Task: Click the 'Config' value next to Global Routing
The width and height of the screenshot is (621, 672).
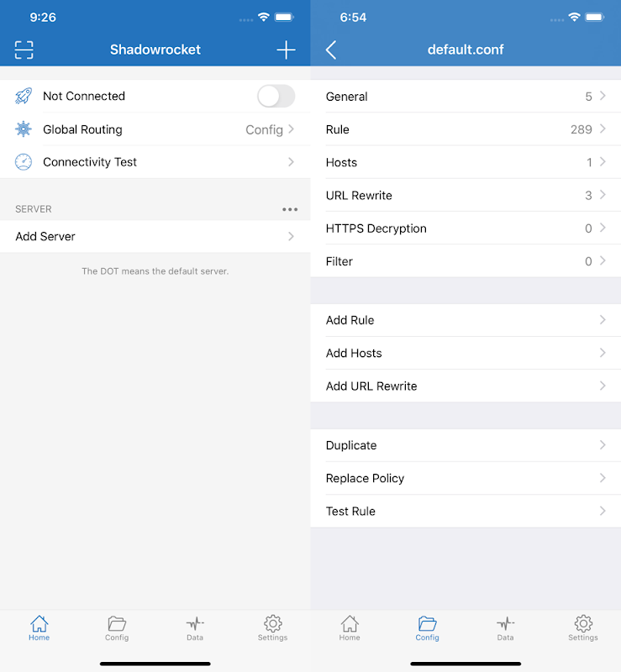Action: 264,130
